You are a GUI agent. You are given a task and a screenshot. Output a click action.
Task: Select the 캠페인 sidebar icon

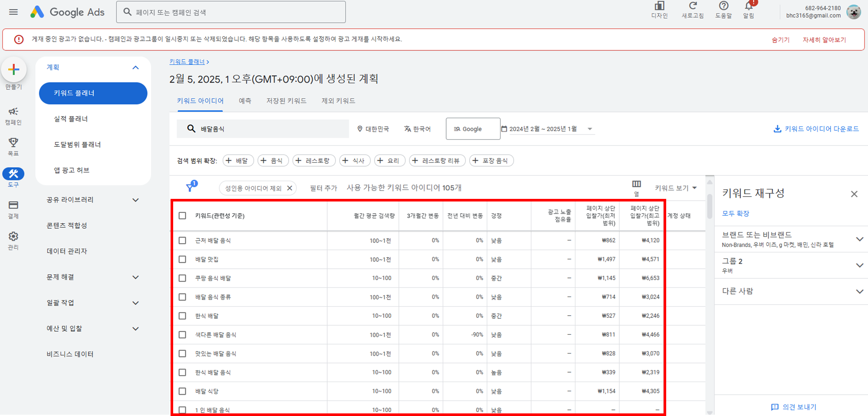(x=13, y=112)
